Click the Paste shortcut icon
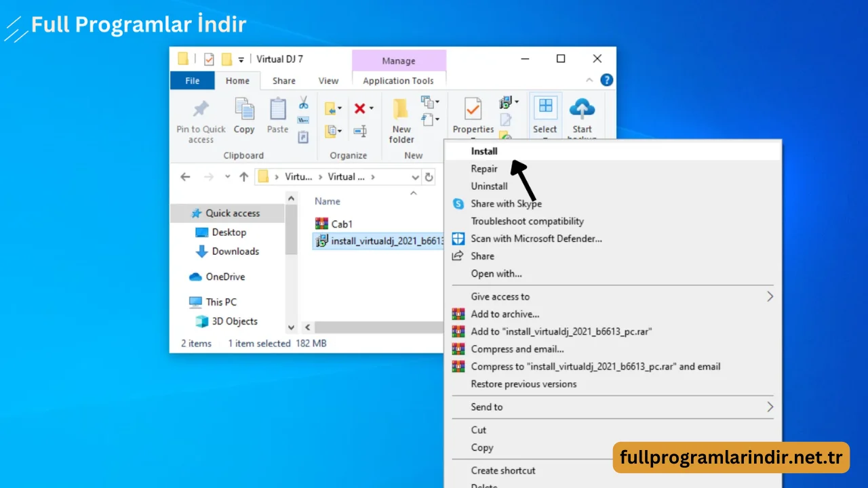Viewport: 868px width, 488px height. click(x=304, y=136)
